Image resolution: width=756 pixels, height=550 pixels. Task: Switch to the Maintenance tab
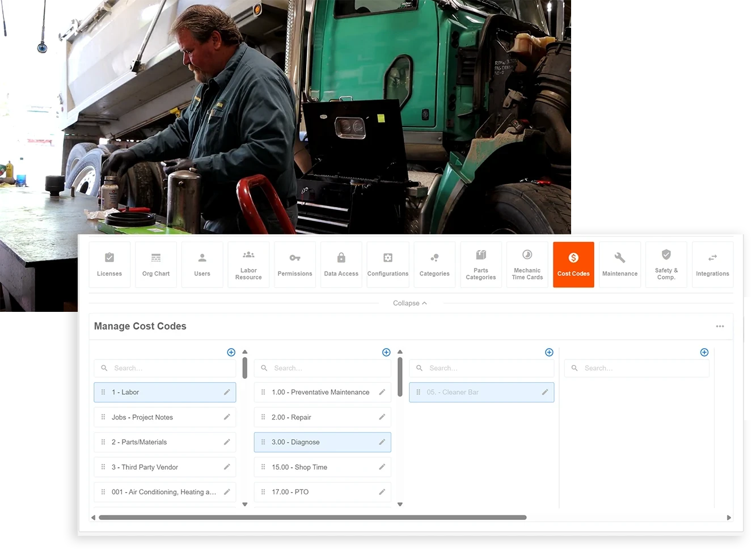click(620, 264)
